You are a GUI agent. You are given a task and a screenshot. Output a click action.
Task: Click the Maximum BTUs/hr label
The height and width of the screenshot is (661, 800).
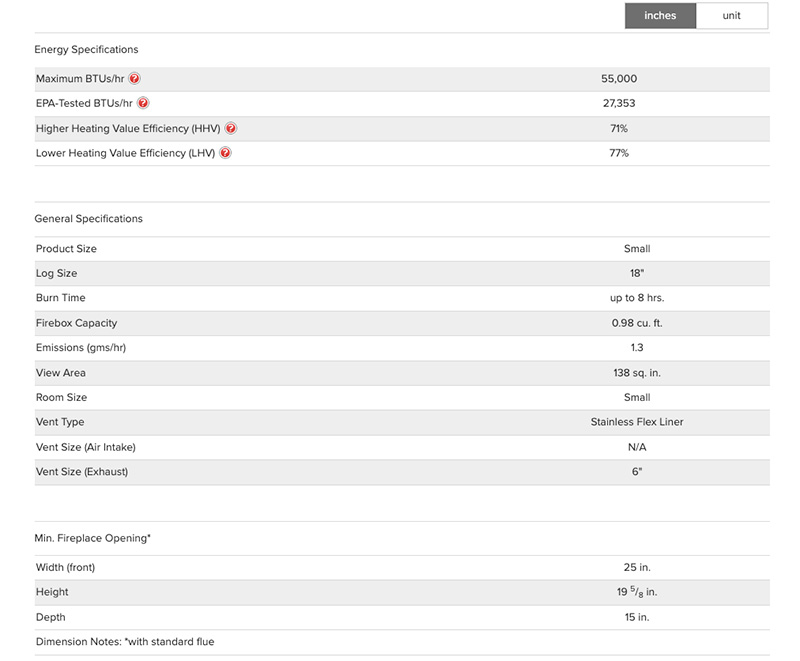click(x=80, y=79)
